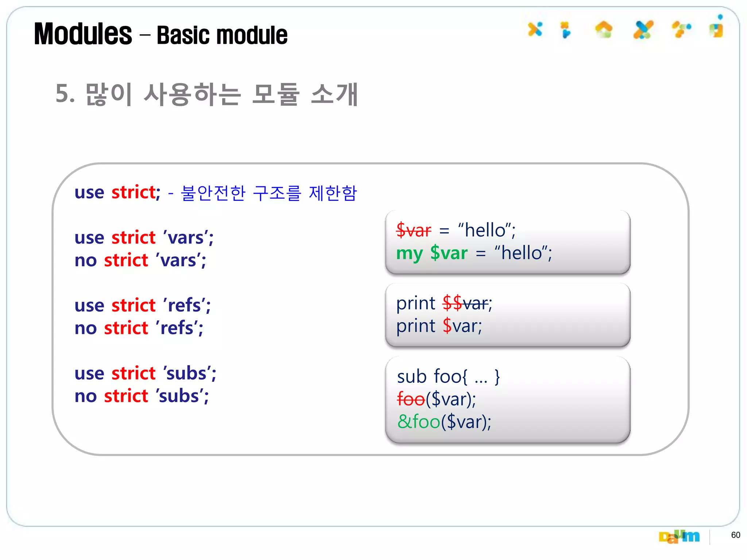Click the heading '5. 많이 사용하는 모듈 소개'

(x=207, y=94)
